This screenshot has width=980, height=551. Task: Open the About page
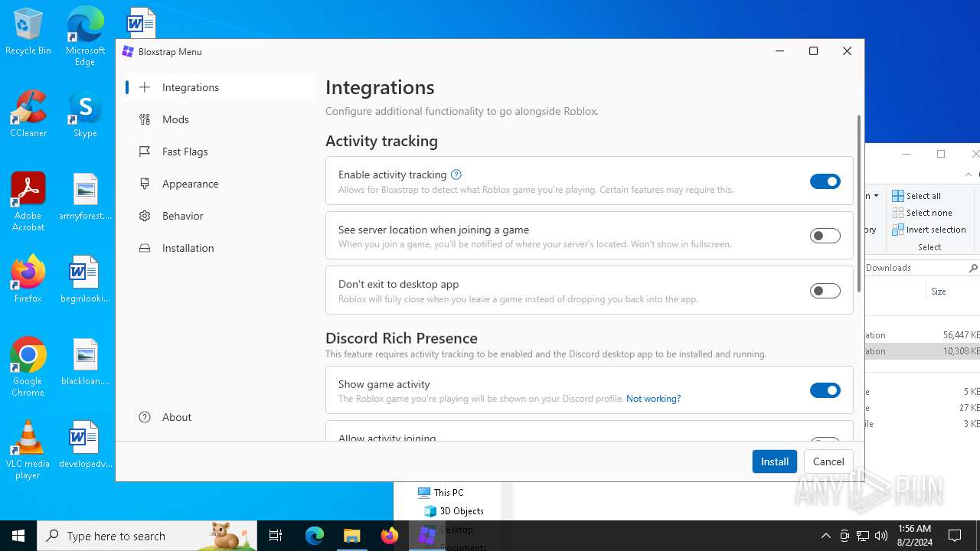[219, 417]
